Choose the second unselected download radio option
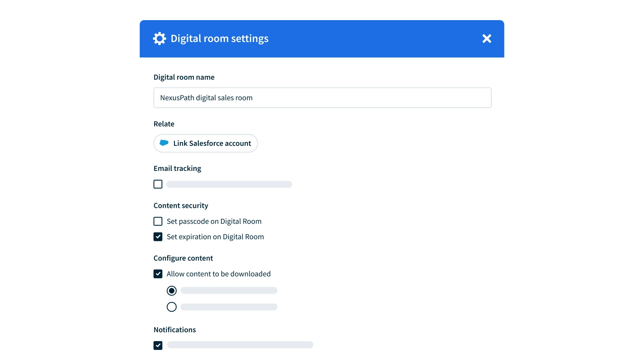 (x=171, y=307)
